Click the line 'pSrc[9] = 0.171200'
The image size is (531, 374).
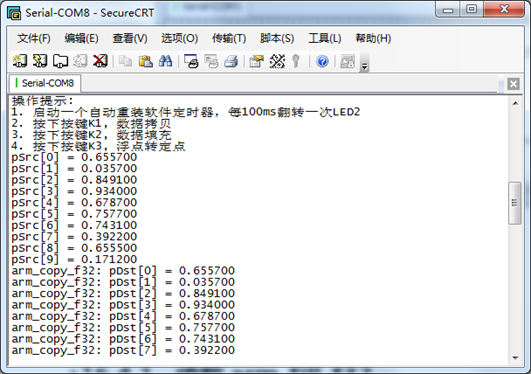[74, 259]
